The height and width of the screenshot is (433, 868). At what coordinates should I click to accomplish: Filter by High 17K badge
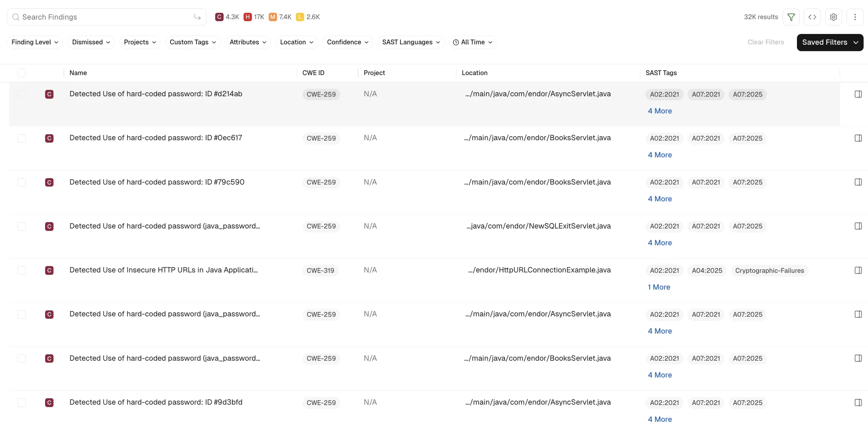click(254, 17)
